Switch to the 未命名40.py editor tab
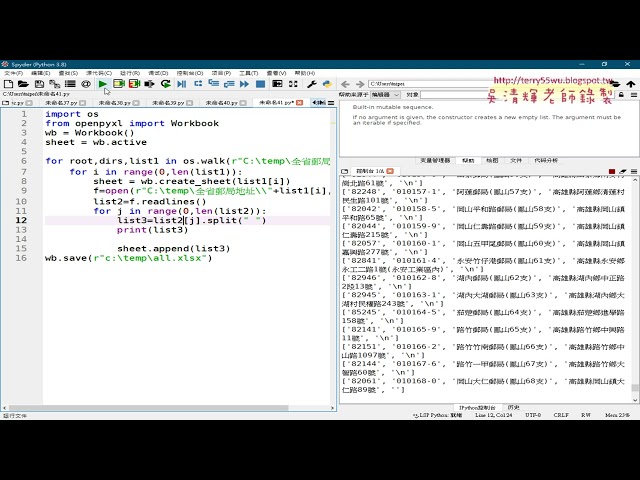Screen dimensions: 640x480 pyautogui.click(x=222, y=102)
